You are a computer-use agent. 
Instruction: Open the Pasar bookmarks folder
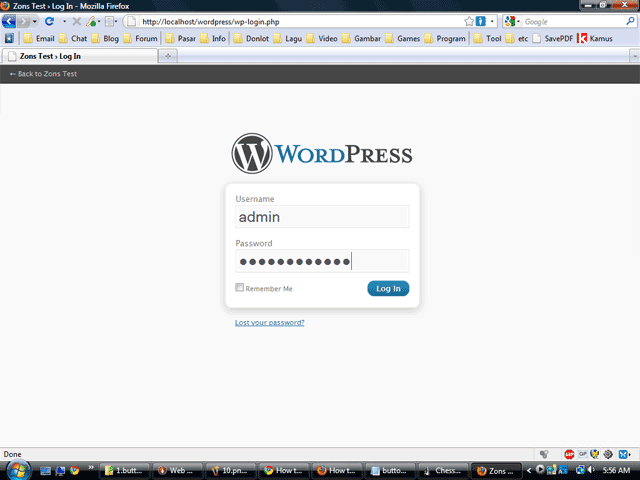coord(181,38)
